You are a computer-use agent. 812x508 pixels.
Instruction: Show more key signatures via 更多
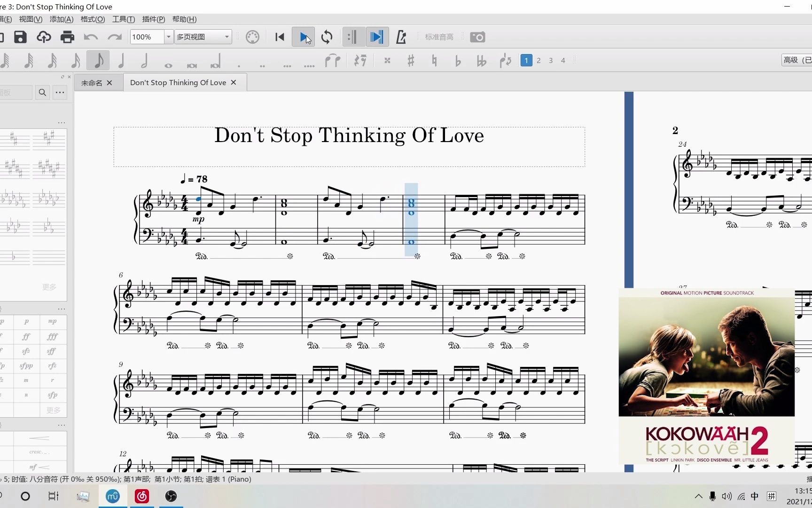coord(49,287)
